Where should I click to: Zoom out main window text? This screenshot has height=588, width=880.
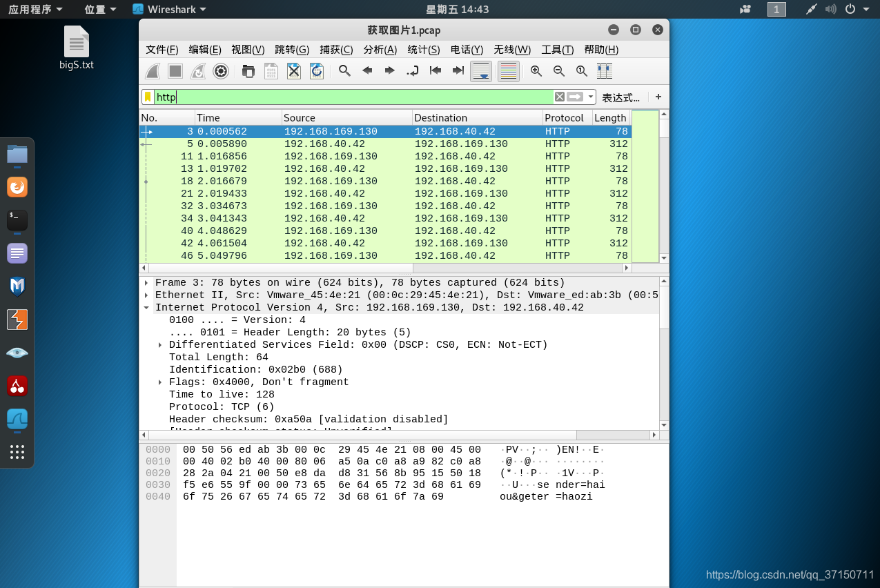tap(559, 71)
